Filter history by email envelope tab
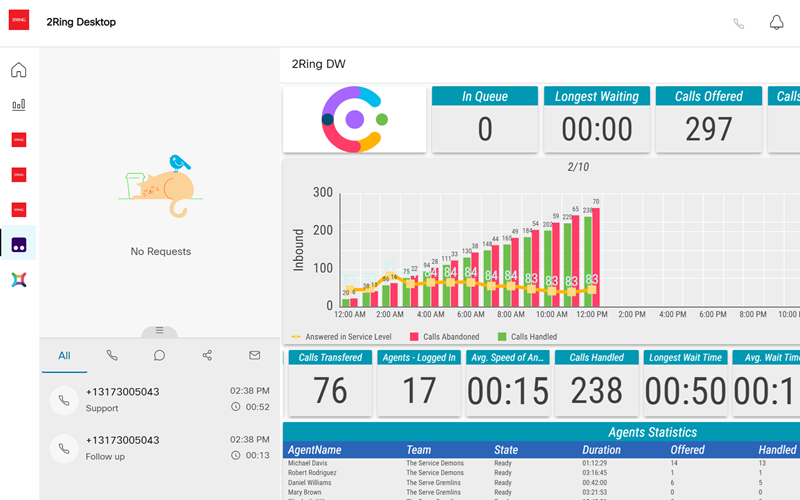Screen dimensions: 800x500 coord(255,356)
